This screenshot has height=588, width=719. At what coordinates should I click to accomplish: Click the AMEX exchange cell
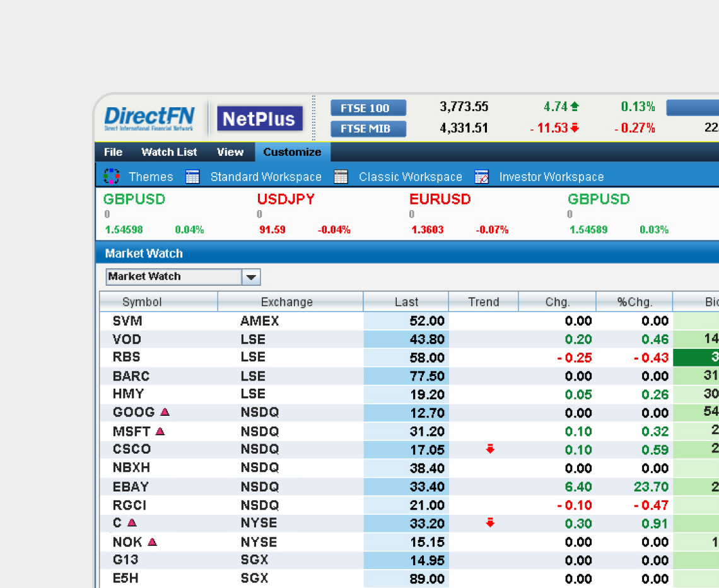[x=260, y=320]
